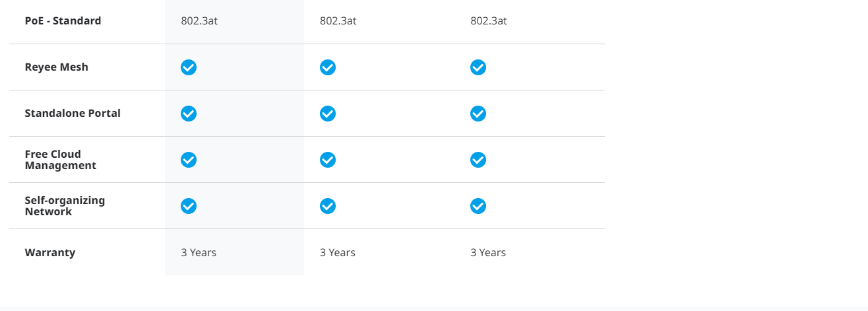Click Self-organizing Network checkmark in middle column

coord(328,206)
